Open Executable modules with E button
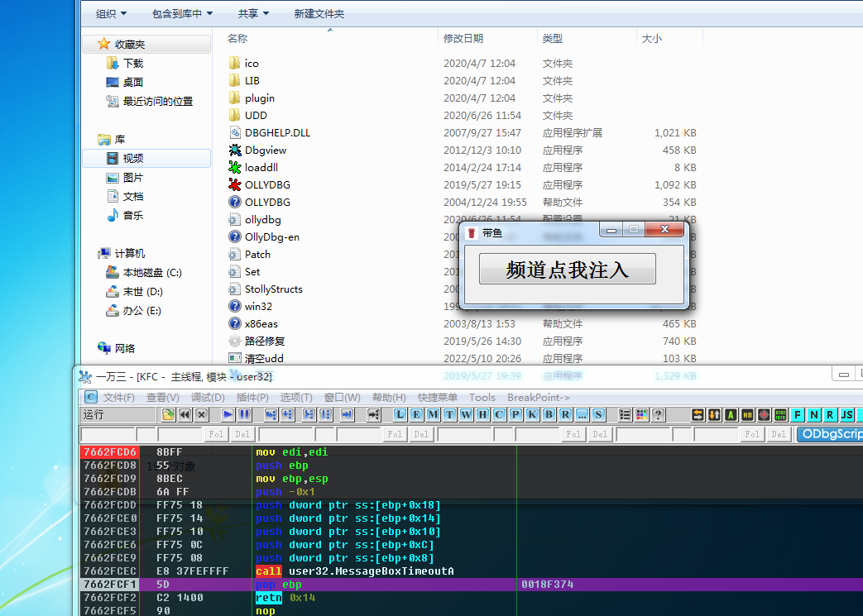 [x=417, y=414]
